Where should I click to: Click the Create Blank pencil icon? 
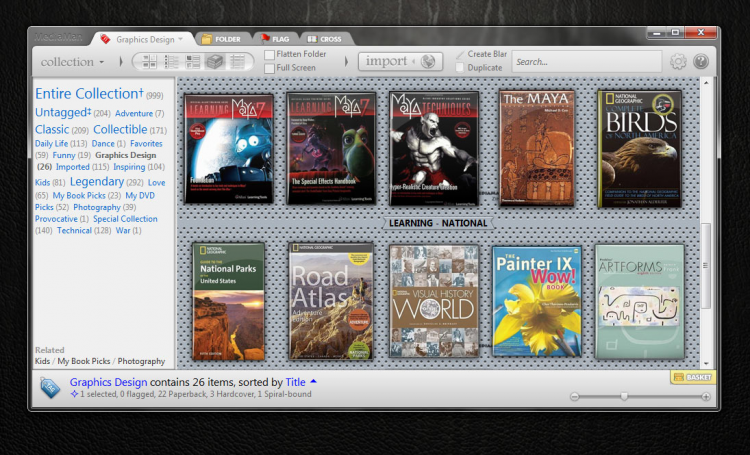tap(460, 55)
